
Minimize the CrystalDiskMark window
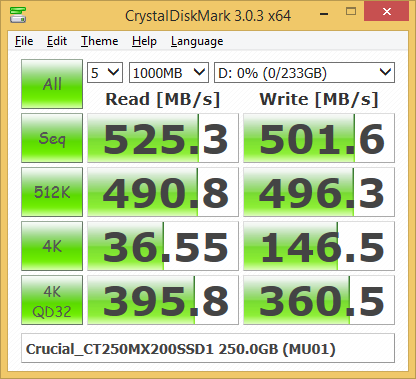pyautogui.click(x=324, y=13)
